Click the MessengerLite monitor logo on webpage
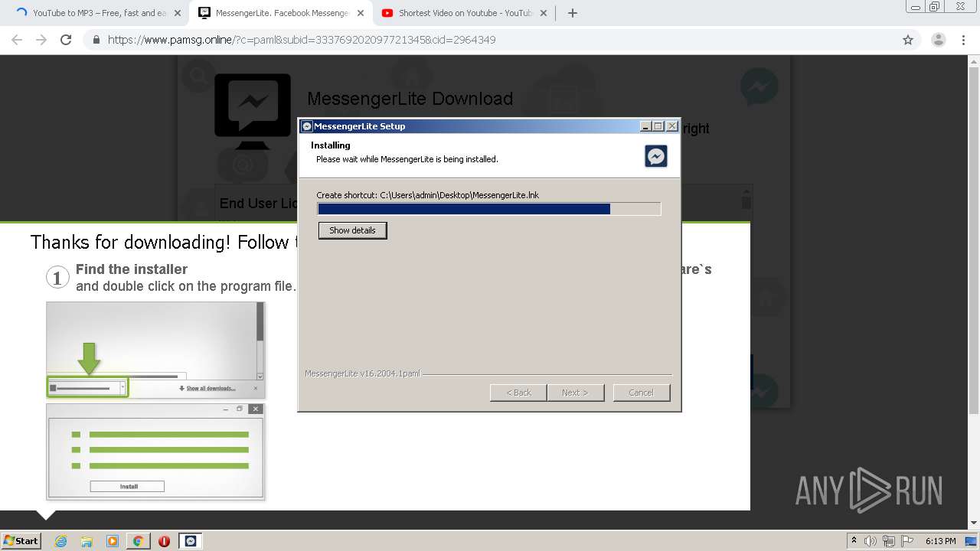Viewport: 980px width, 551px height. (253, 111)
